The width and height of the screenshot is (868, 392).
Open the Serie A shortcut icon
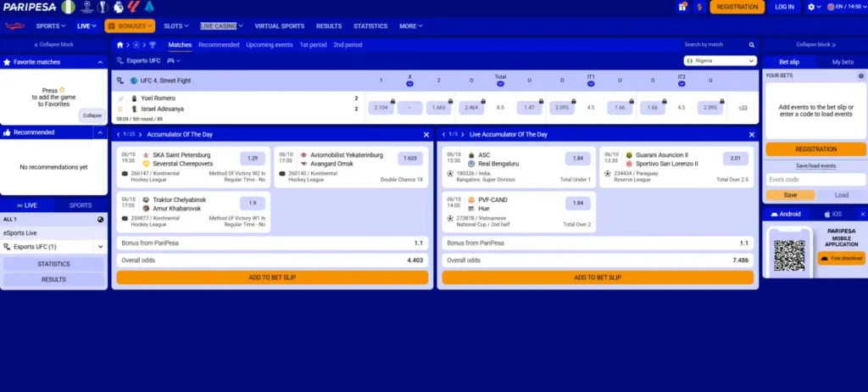click(x=149, y=7)
